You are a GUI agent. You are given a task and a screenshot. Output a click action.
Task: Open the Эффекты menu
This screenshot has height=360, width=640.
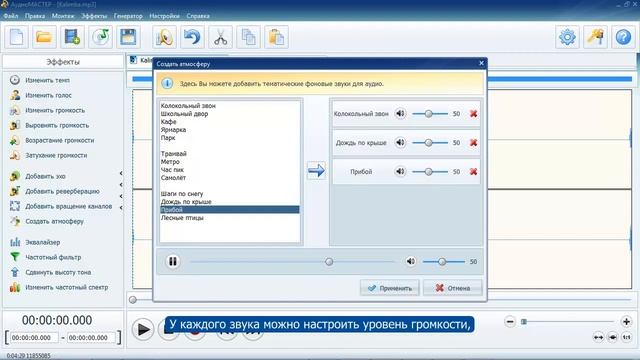[94, 16]
